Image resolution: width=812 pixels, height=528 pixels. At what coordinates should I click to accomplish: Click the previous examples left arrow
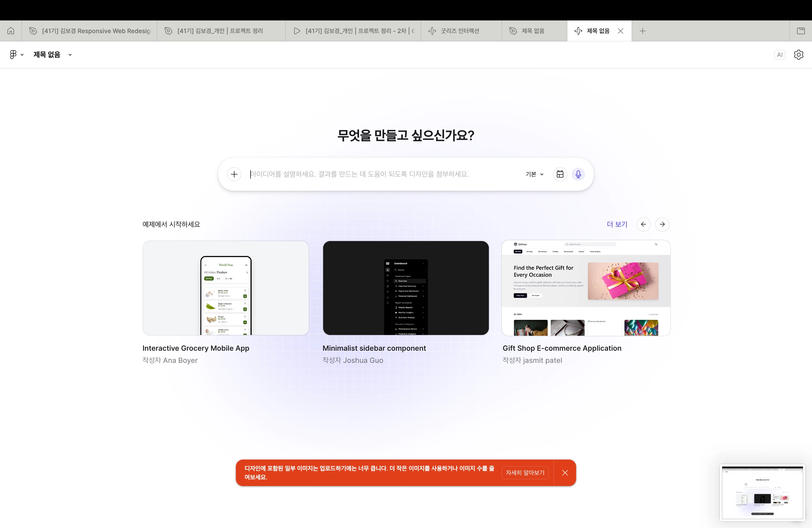(x=643, y=224)
